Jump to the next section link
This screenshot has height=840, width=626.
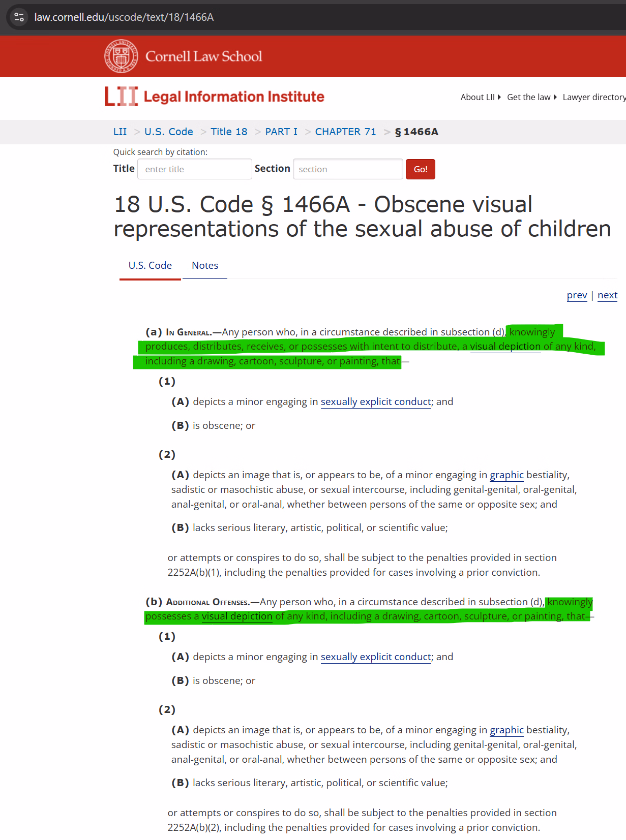(607, 295)
